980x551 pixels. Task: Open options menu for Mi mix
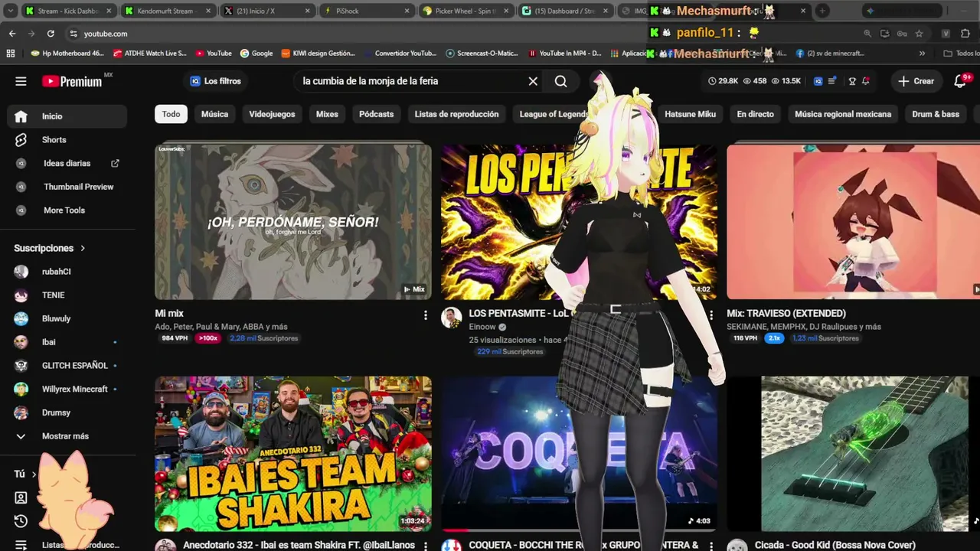pos(426,315)
